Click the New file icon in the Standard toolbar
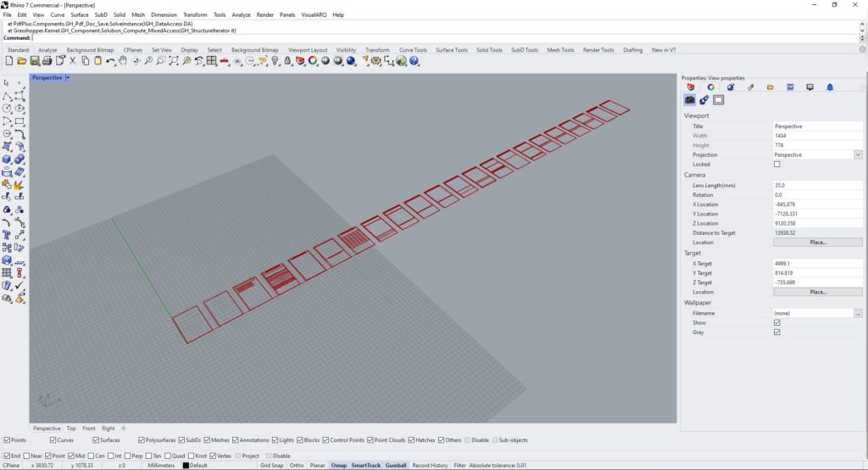The width and height of the screenshot is (868, 470). click(x=8, y=61)
